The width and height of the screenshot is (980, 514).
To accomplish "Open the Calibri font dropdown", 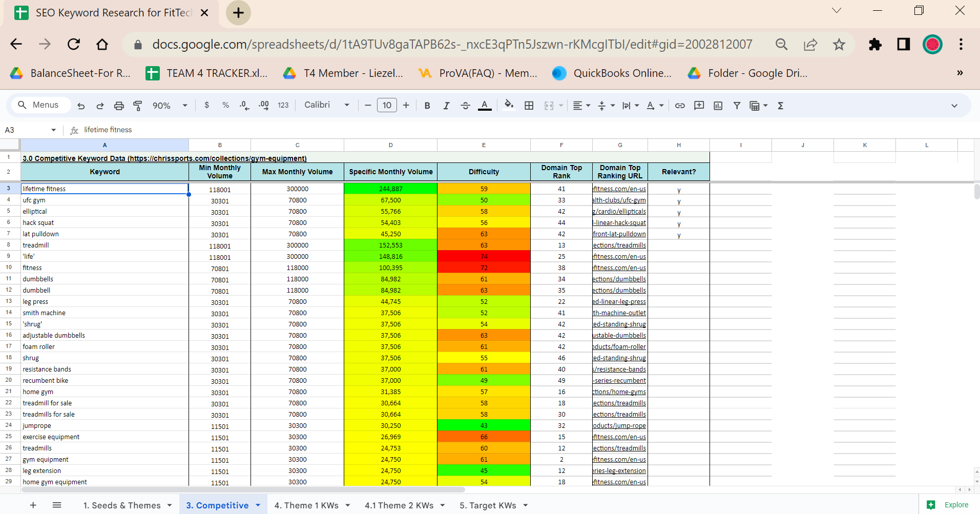I will (326, 105).
